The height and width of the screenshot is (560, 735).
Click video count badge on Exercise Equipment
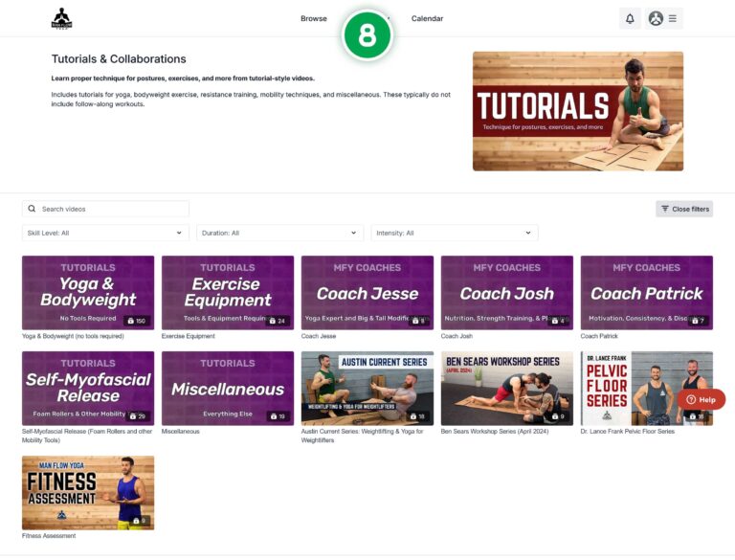(x=277, y=321)
